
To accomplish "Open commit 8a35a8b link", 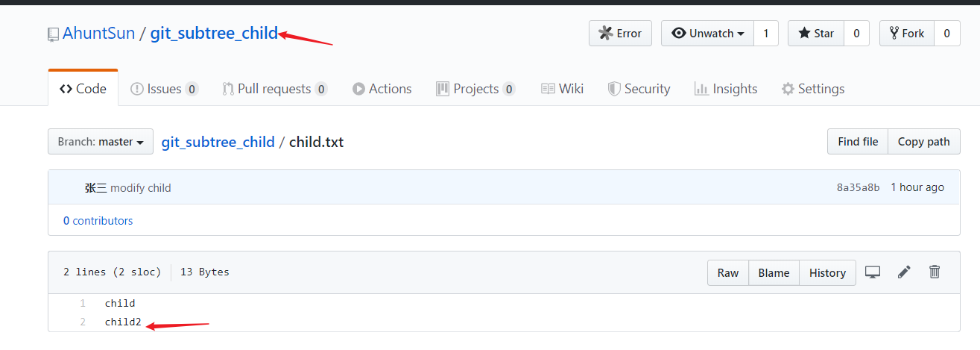I will [x=858, y=187].
